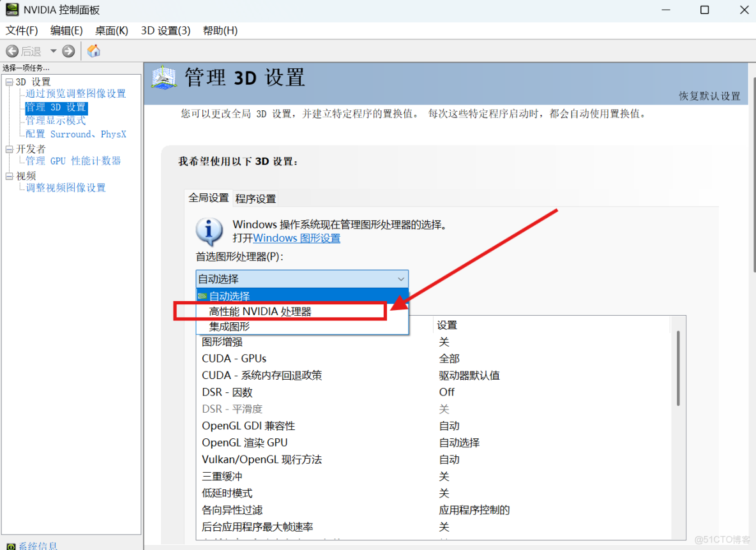The image size is (756, 550).
Task: Click the NVIDIA logo in the title bar
Action: point(13,10)
